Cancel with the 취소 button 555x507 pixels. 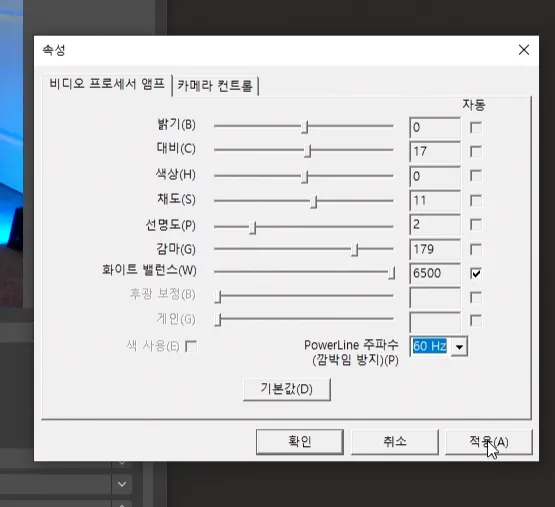tap(394, 442)
